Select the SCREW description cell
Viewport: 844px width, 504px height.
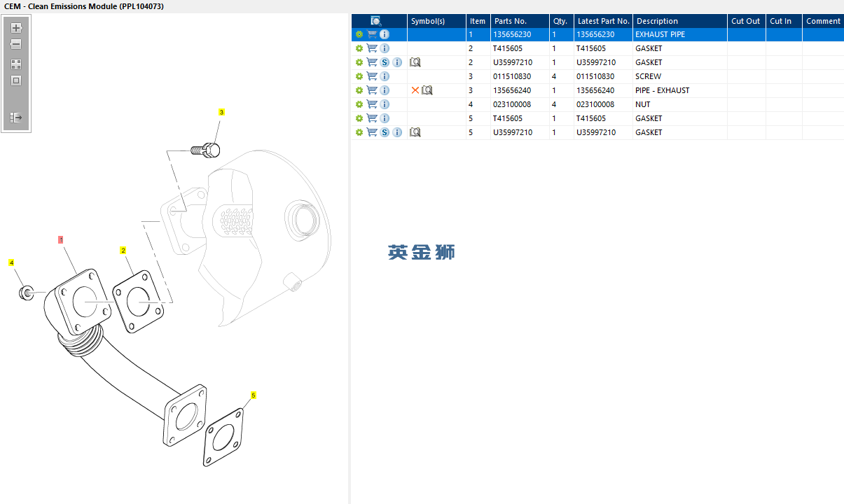coord(680,76)
